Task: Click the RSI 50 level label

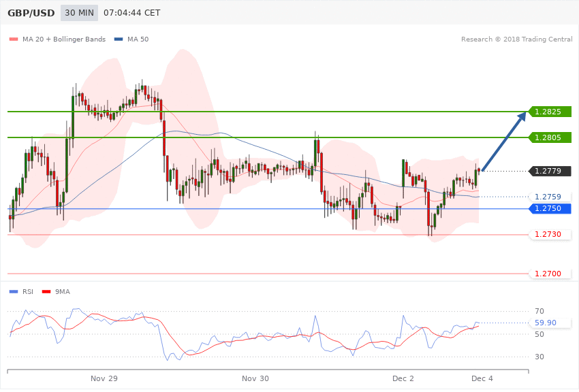Action: click(x=539, y=334)
